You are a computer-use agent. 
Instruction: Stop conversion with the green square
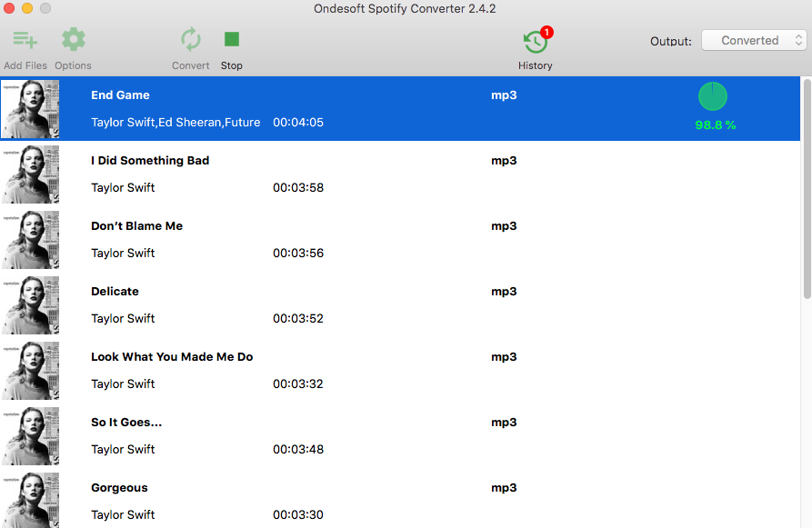[232, 39]
